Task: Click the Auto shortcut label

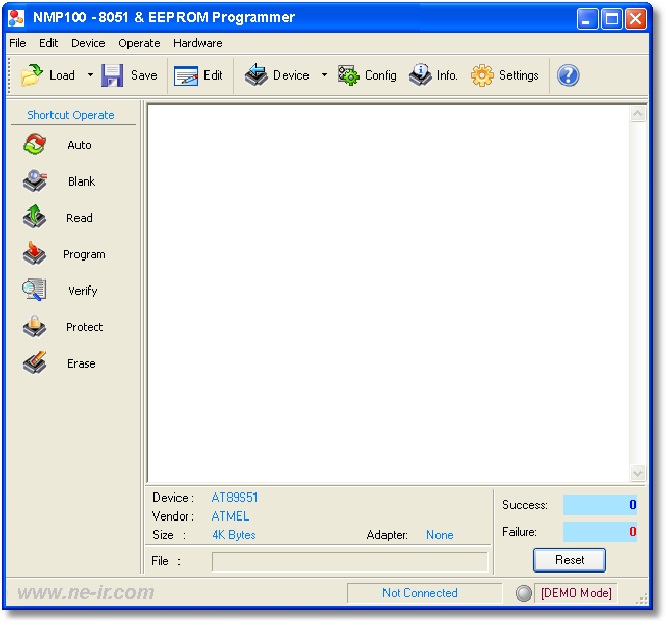Action: [x=79, y=145]
